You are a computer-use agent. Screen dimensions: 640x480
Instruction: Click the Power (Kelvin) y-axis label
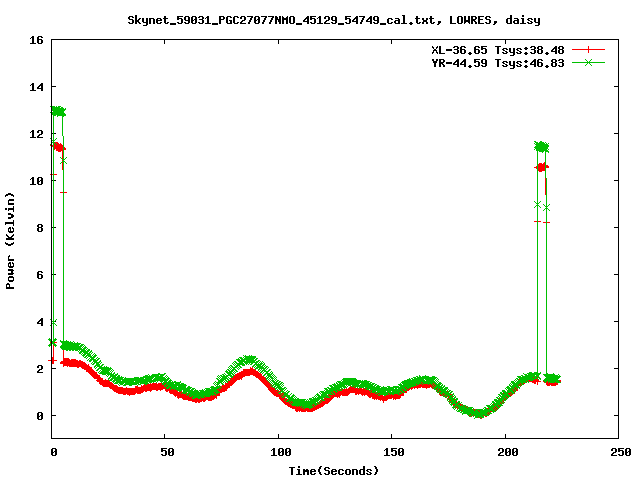pyautogui.click(x=10, y=241)
